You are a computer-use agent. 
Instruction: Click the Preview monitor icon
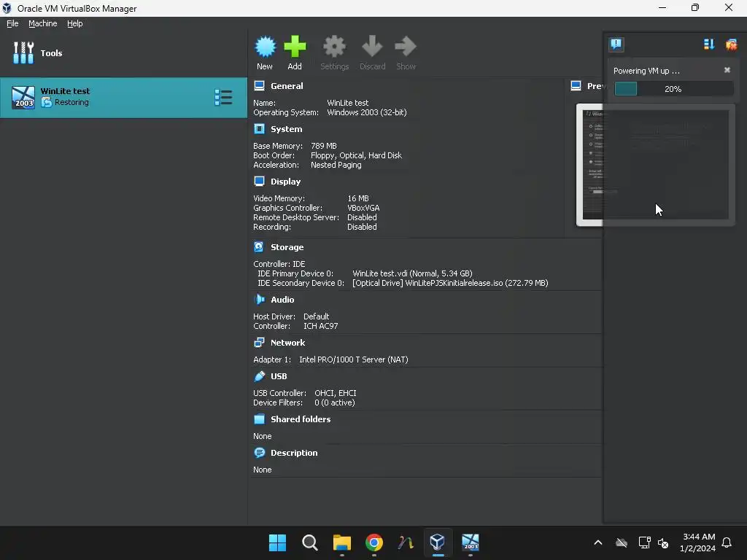[576, 86]
